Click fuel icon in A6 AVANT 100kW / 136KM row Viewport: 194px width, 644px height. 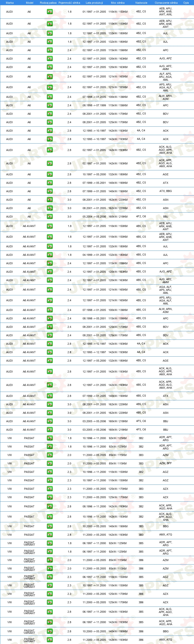pyautogui.click(x=50, y=310)
